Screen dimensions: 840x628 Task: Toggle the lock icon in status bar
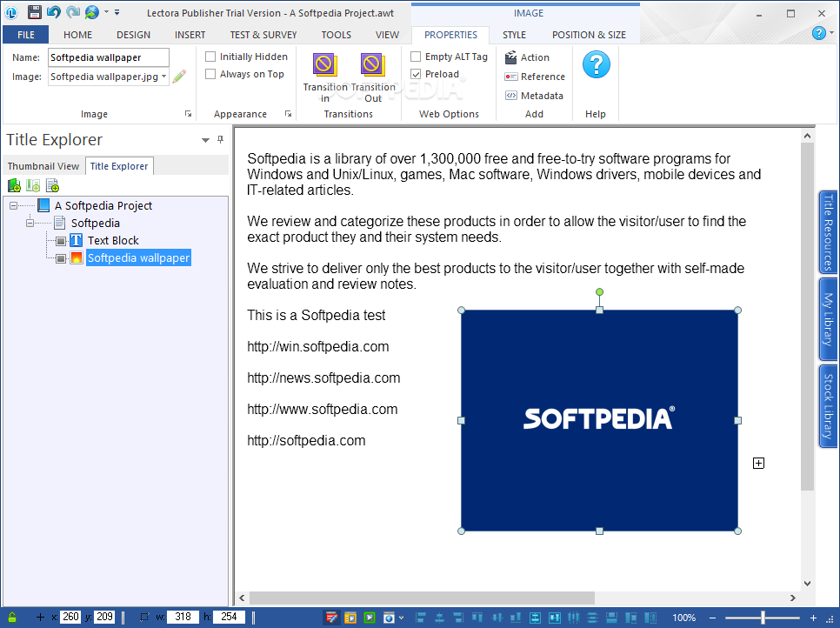(x=12, y=618)
